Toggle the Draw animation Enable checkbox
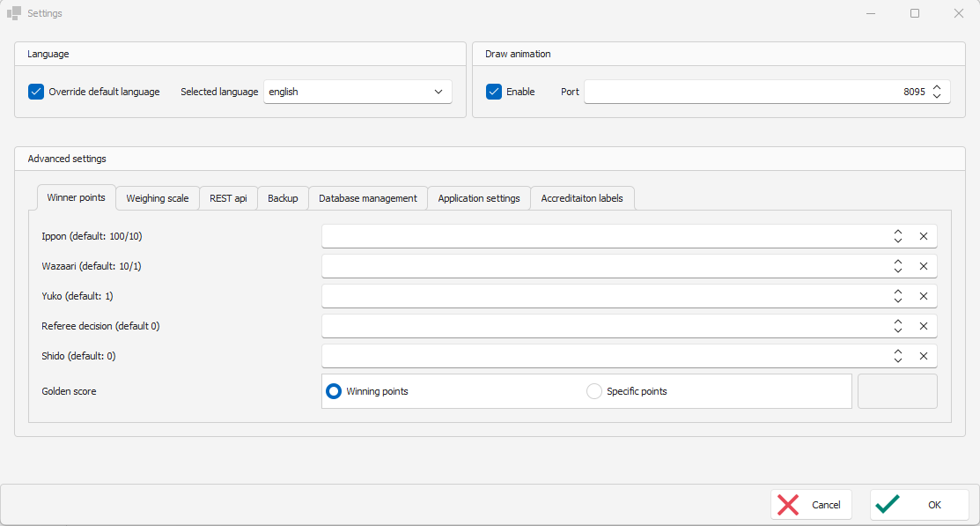980x526 pixels. click(494, 92)
